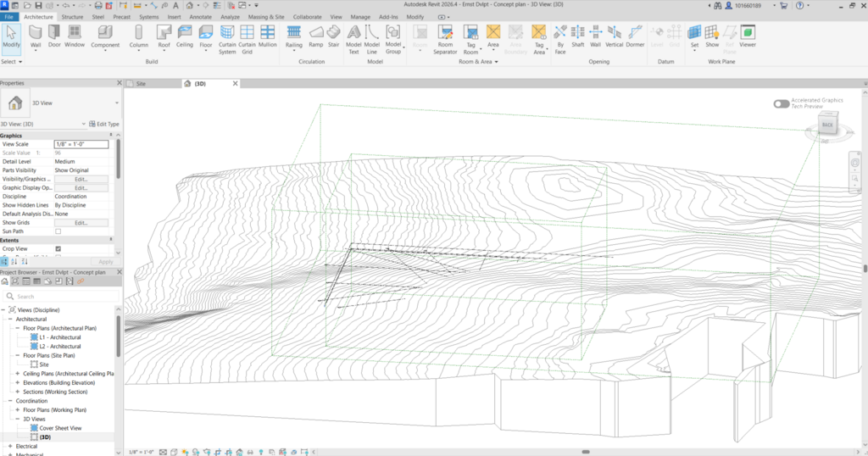Click the ViewCube BACK face
This screenshot has height=456, width=868.
coord(827,125)
